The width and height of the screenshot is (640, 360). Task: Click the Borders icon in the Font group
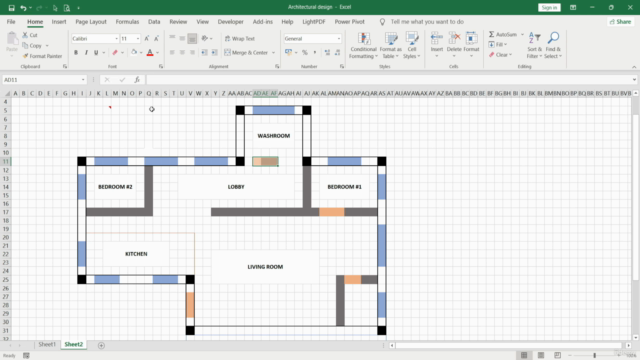(x=115, y=52)
